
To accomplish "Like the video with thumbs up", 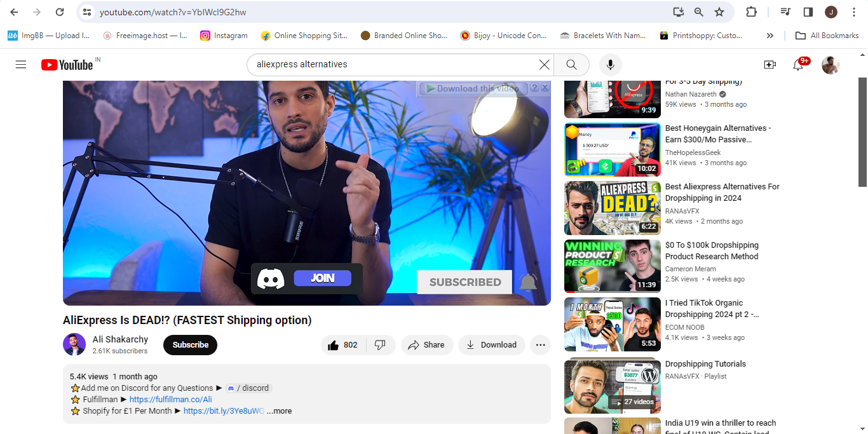I will pyautogui.click(x=342, y=345).
